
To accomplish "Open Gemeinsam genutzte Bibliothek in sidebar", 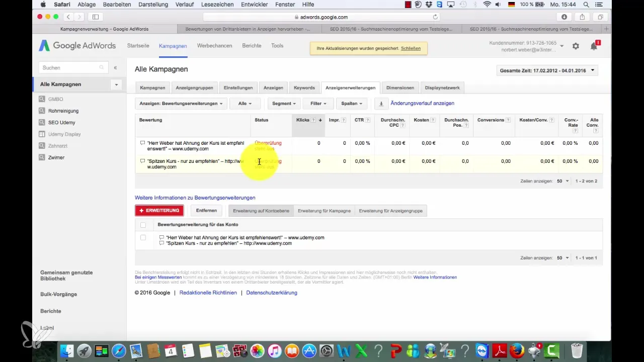I will pyautogui.click(x=66, y=276).
